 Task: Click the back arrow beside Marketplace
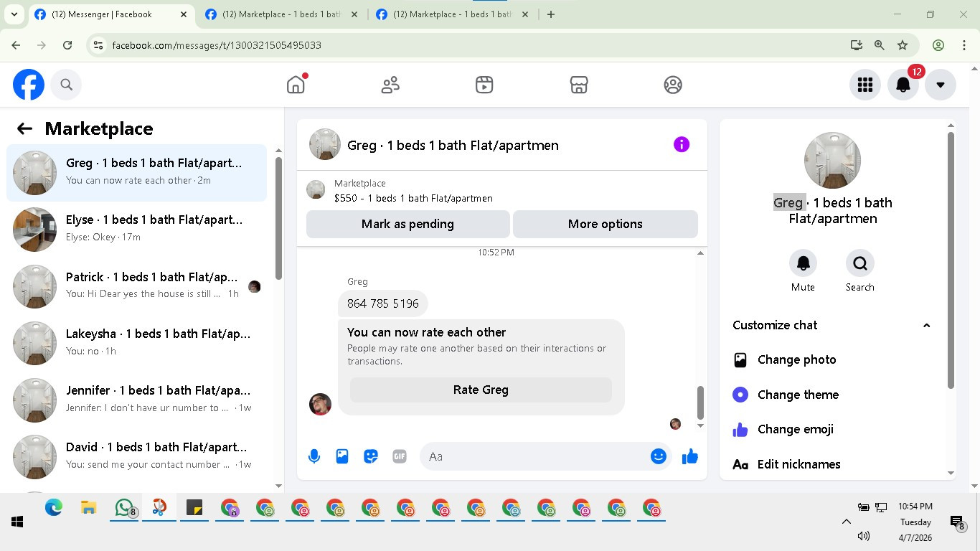(x=24, y=128)
